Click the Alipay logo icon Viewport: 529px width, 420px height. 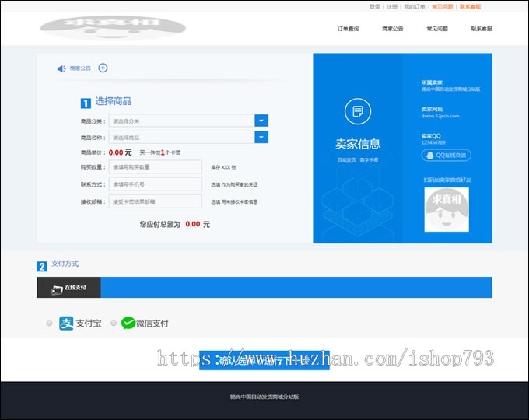pyautogui.click(x=66, y=324)
